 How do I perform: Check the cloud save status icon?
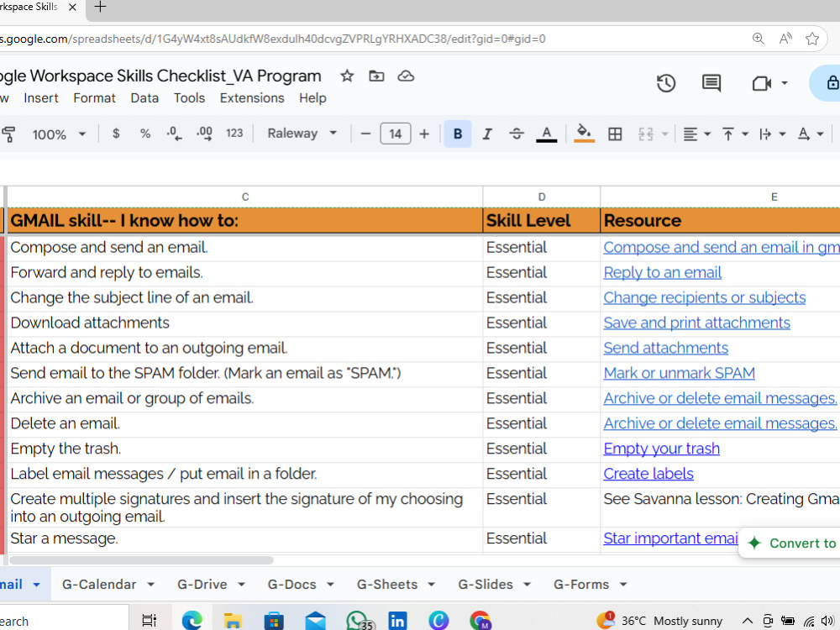[x=406, y=76]
